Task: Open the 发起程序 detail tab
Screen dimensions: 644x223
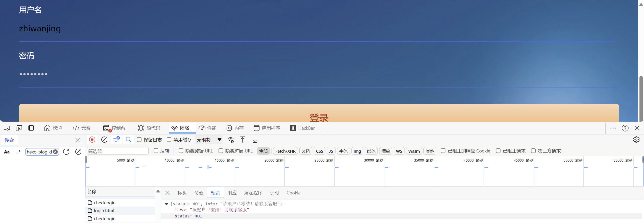Action: tap(253, 193)
